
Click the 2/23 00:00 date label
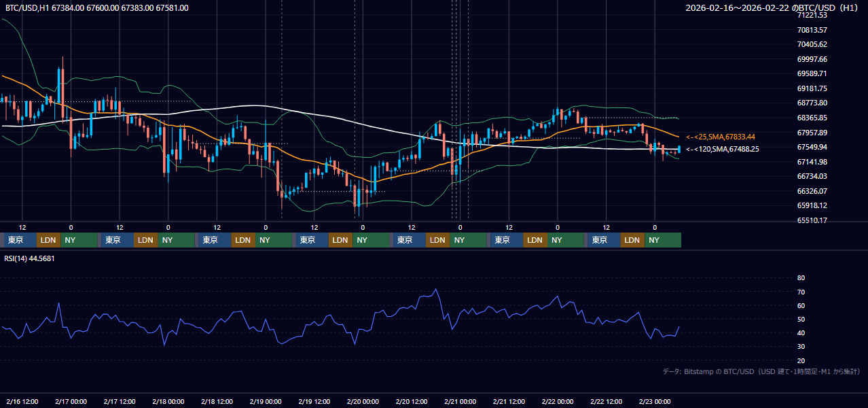655,402
